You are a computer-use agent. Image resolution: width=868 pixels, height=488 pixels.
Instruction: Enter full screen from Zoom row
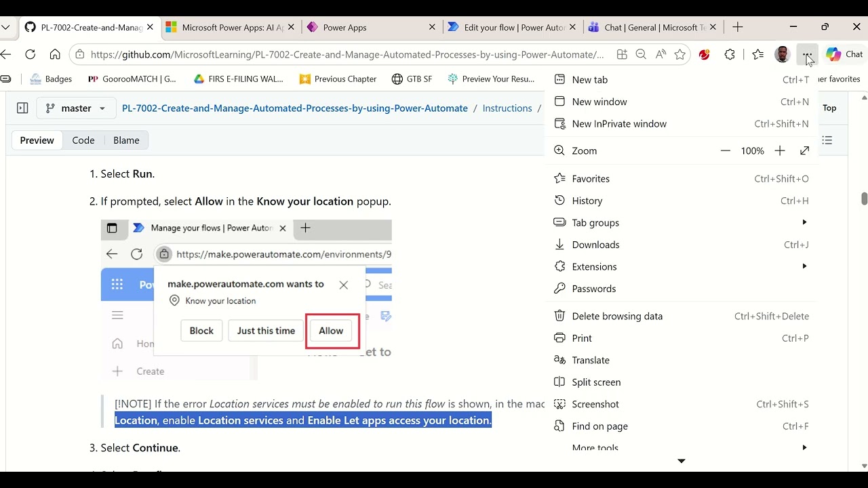click(x=804, y=150)
